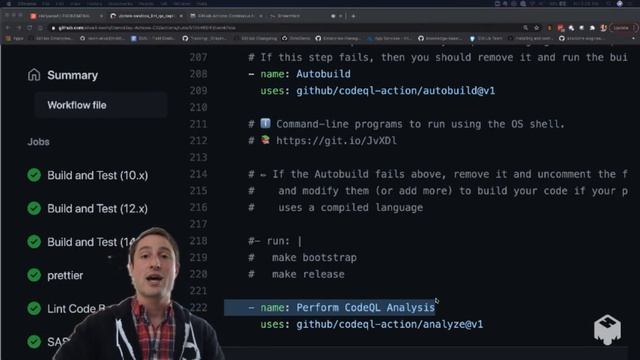
Task: Click the github/codeql-action/autobuild@v1 text
Action: (396, 91)
